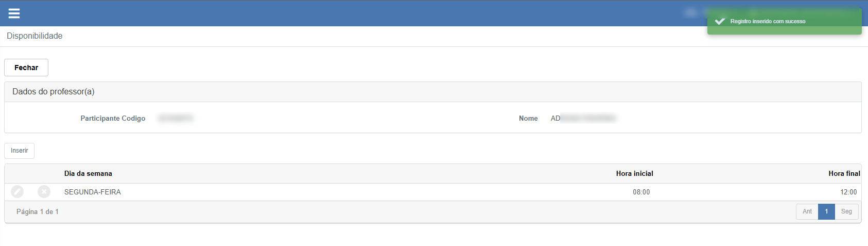Click the checkmark icon in success notification

(x=720, y=21)
